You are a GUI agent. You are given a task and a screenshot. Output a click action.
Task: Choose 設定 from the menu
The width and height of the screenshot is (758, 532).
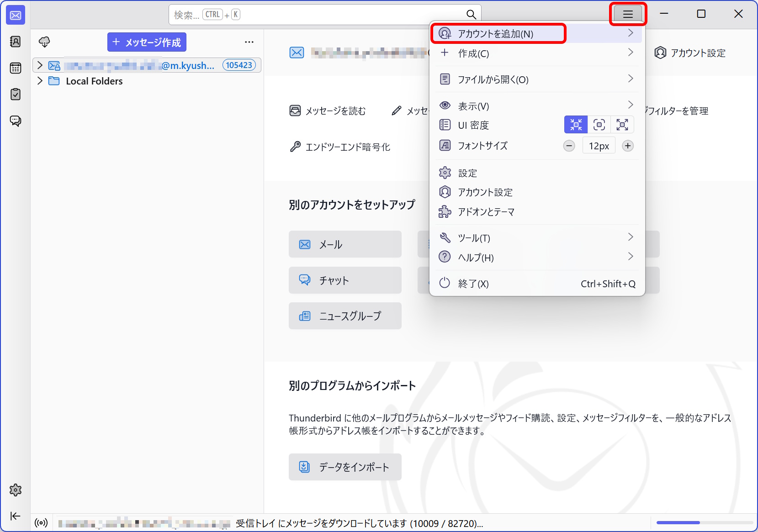click(x=537, y=173)
